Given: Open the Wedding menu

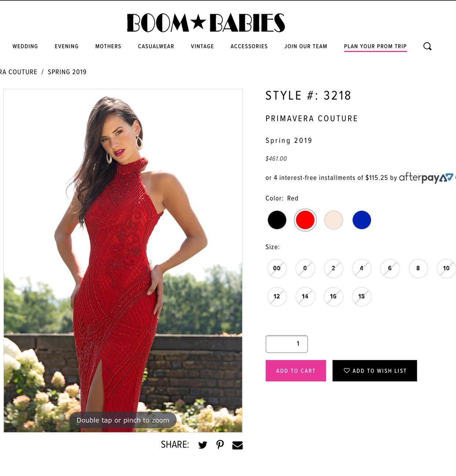Looking at the screenshot, I should [x=25, y=46].
